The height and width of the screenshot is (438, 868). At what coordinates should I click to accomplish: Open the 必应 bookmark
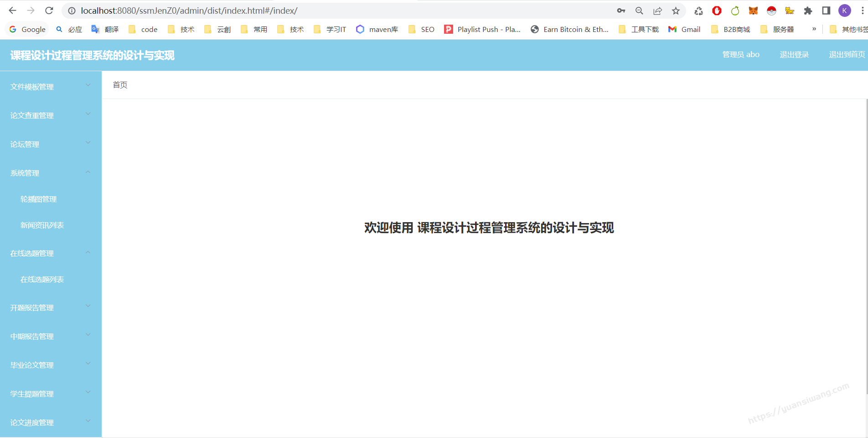69,29
